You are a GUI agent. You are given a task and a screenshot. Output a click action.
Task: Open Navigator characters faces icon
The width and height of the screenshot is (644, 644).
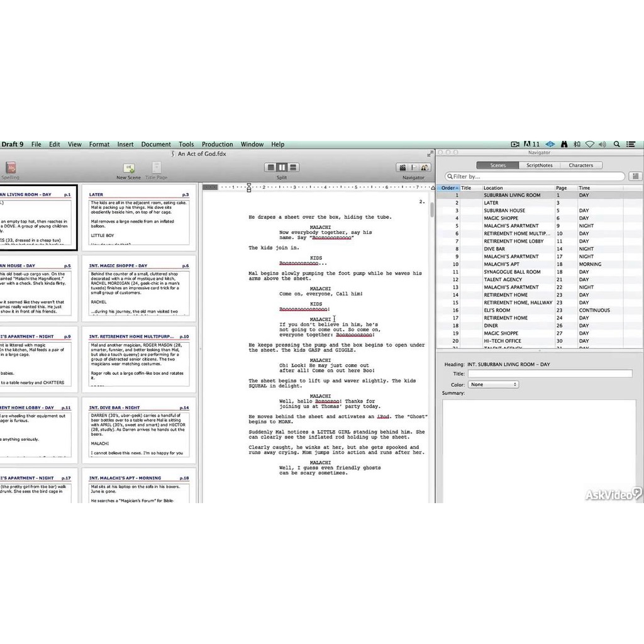click(x=425, y=167)
